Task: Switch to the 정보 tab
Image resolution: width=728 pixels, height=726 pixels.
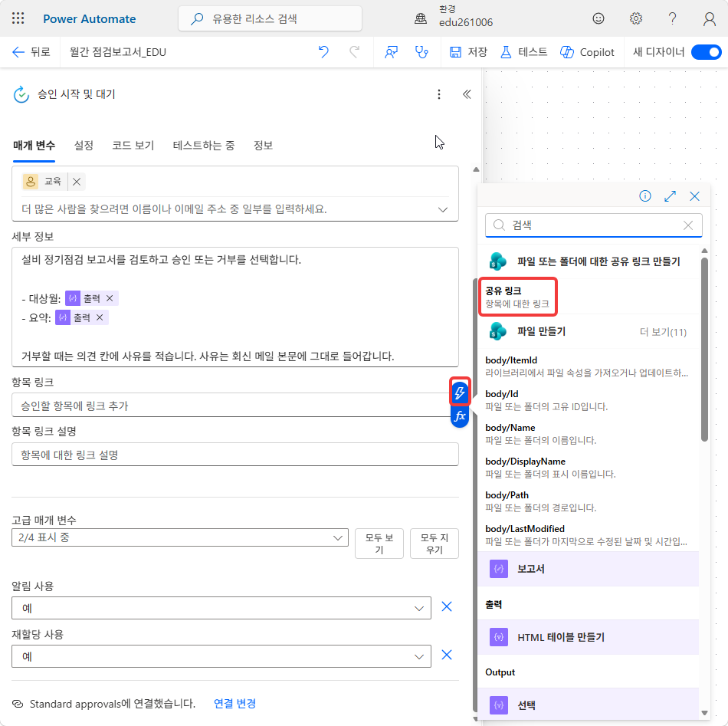Action: click(x=263, y=146)
